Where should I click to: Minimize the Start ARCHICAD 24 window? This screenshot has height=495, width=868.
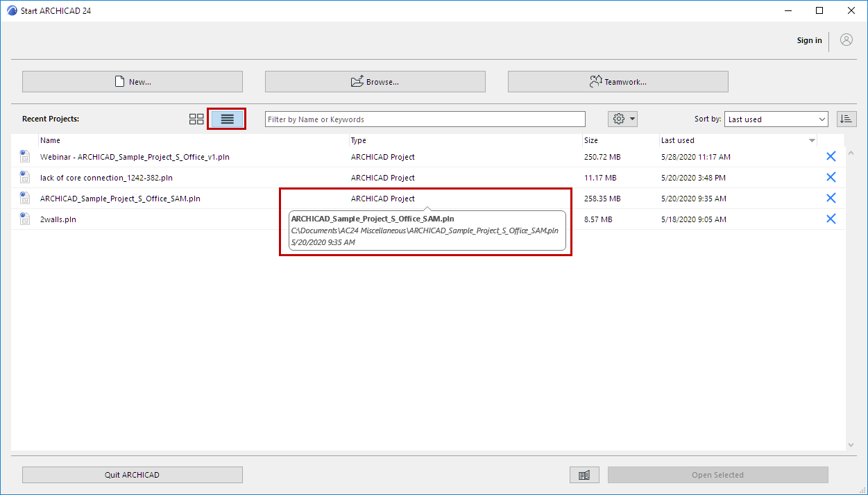pyautogui.click(x=788, y=10)
